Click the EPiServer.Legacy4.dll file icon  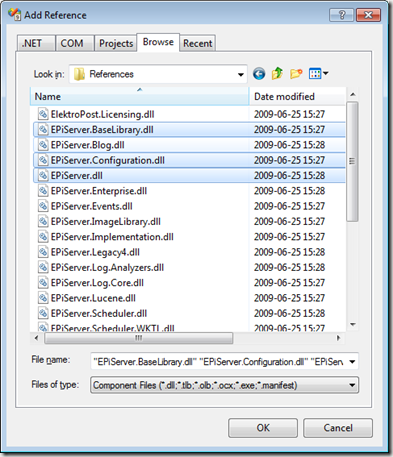(43, 252)
